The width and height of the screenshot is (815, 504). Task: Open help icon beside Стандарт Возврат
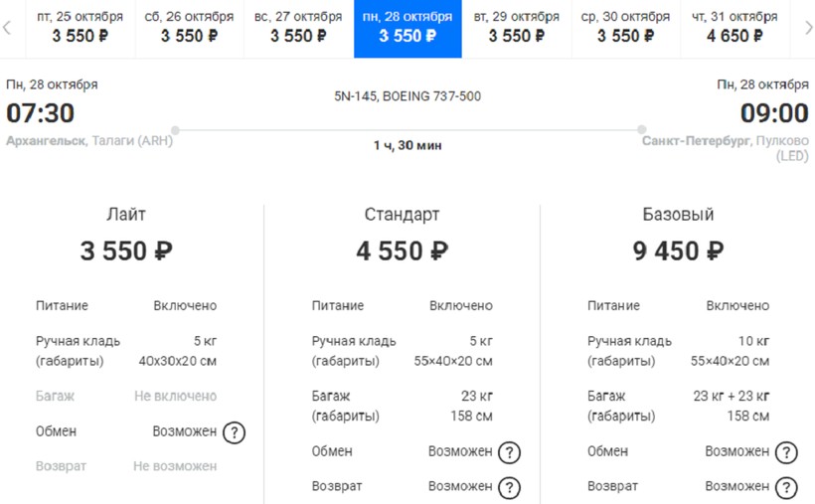509,487
